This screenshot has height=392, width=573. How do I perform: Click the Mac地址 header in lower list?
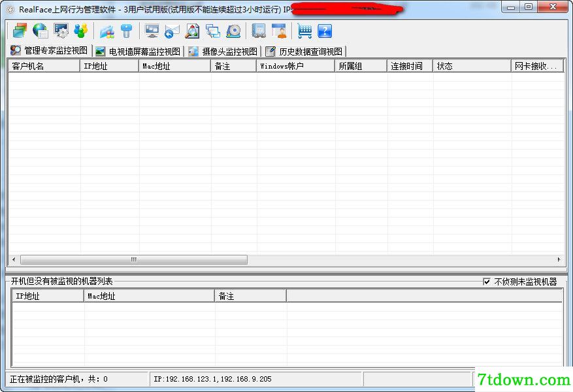tap(149, 296)
